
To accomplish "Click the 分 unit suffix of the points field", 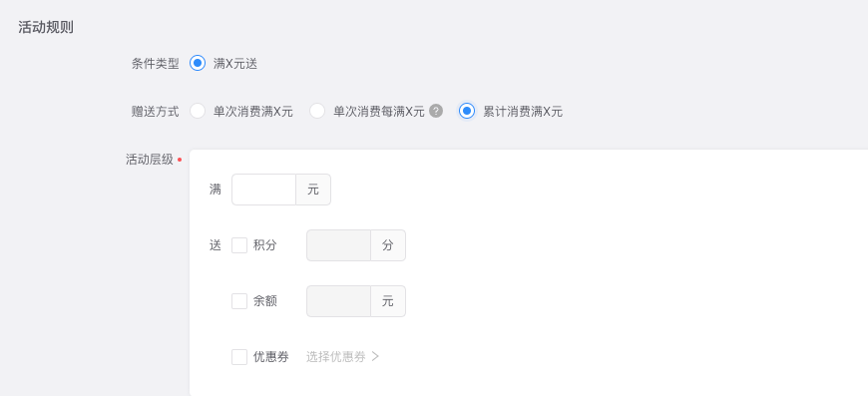I will click(x=388, y=245).
